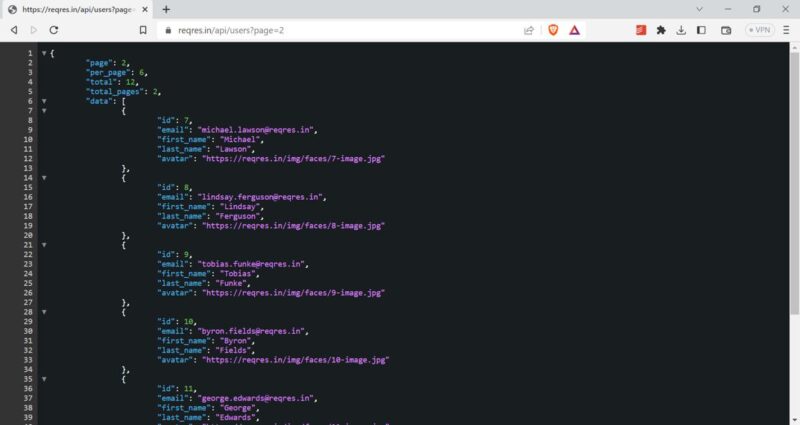Click the byron.fields@reqres.in email value
The height and width of the screenshot is (425, 800).
pyautogui.click(x=251, y=331)
